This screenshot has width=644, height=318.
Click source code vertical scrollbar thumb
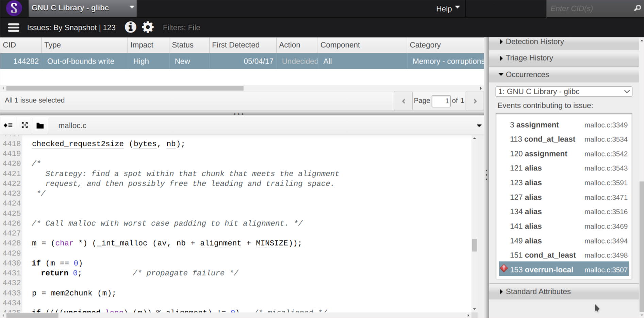(x=475, y=245)
